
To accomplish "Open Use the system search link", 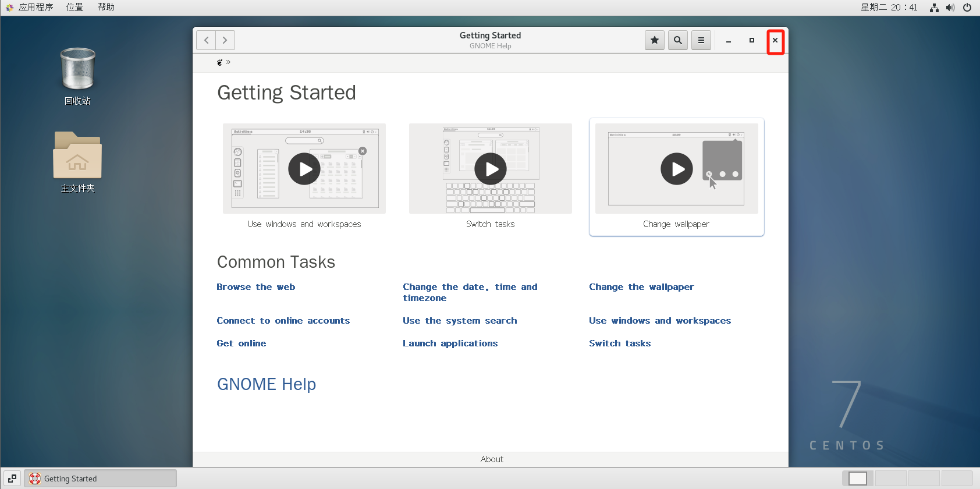I will pos(460,321).
